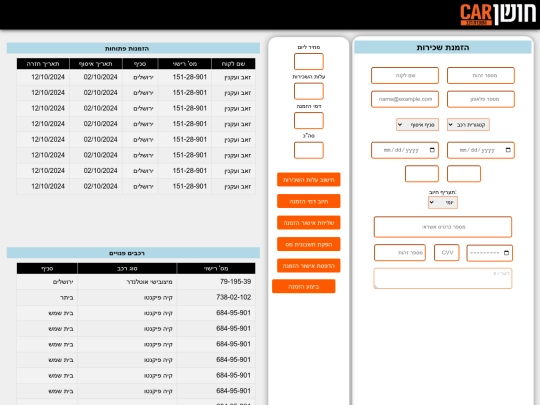The image size is (540, 405).
Task: Focus the מספר זהות field beside customer name
Action: pyautogui.click(x=481, y=75)
